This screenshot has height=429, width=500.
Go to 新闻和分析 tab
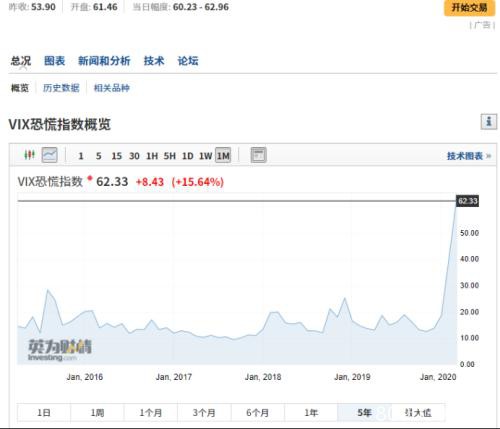104,61
